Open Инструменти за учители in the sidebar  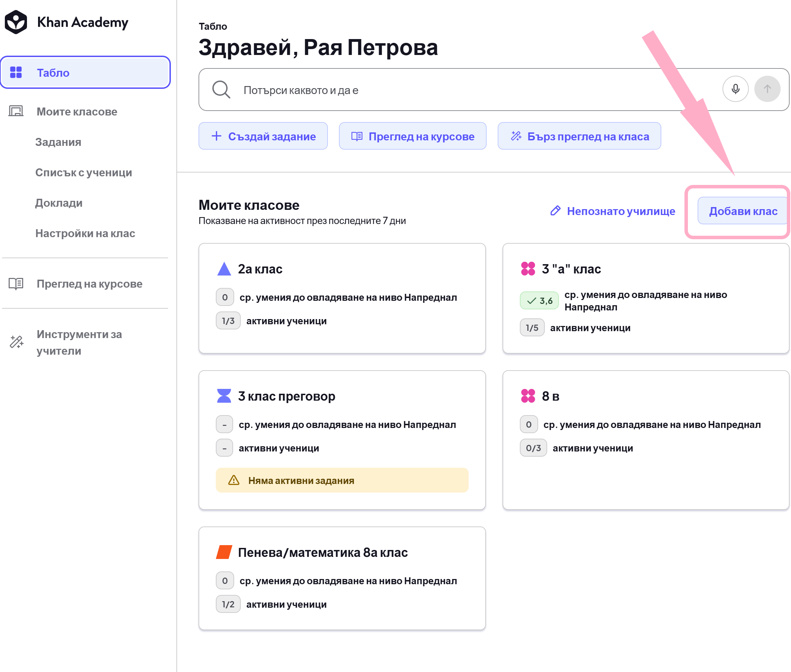pyautogui.click(x=79, y=342)
